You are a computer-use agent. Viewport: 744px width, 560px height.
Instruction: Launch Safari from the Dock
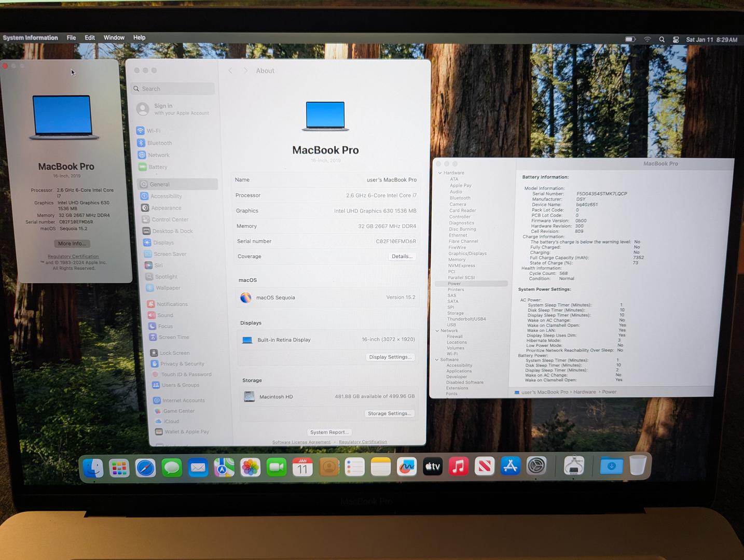click(146, 468)
